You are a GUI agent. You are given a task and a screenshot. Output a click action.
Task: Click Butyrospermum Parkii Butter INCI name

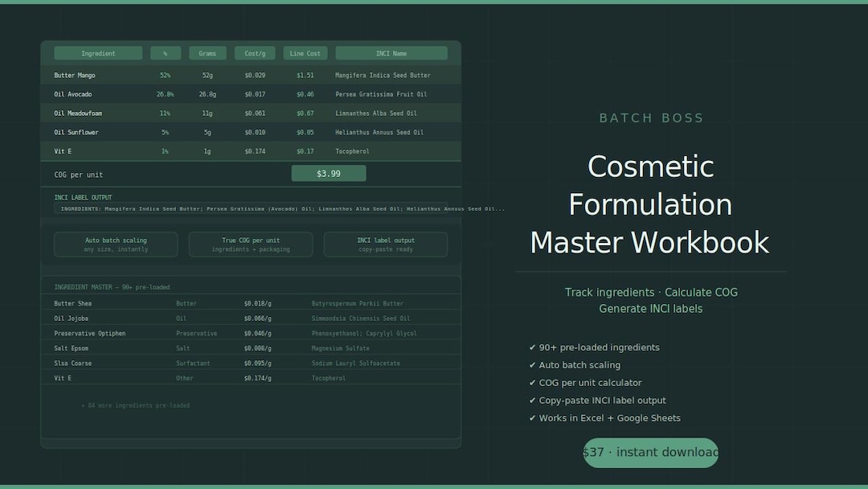[358, 303]
